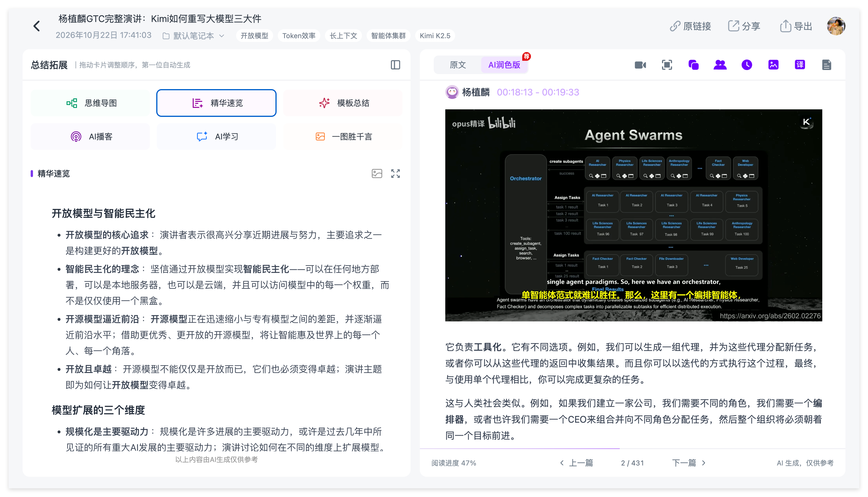Image resolution: width=868 pixels, height=497 pixels.
Task: Click the 导出 export button
Action: (x=796, y=26)
